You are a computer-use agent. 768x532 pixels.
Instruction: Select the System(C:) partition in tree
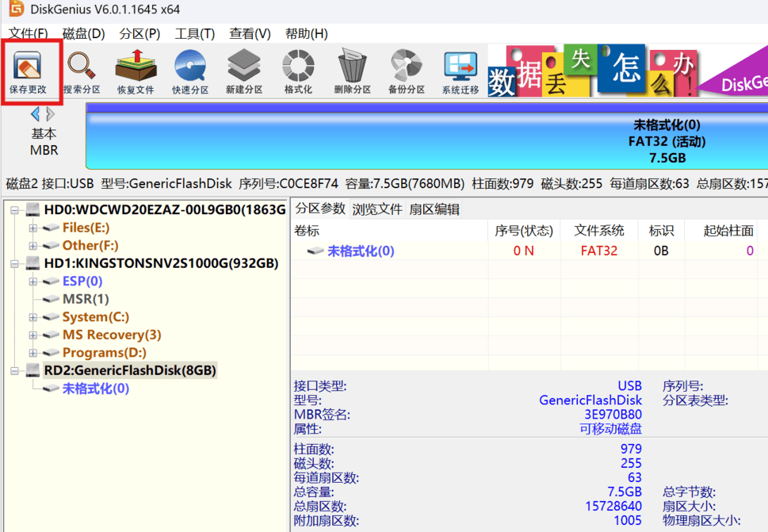[x=96, y=317]
